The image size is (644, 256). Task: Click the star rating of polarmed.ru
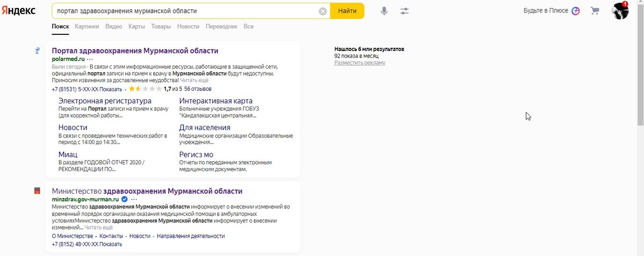coord(144,89)
